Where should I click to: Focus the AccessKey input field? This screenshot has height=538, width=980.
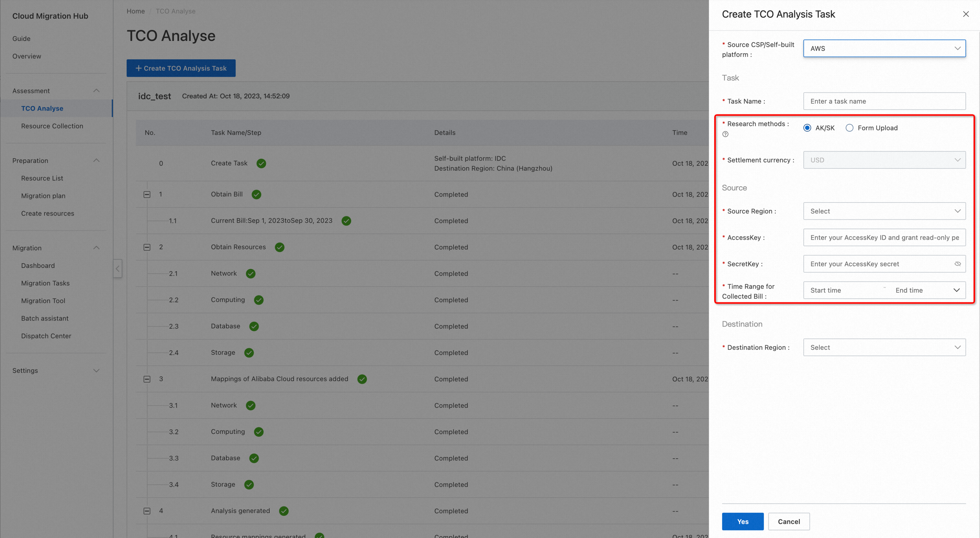click(x=884, y=238)
